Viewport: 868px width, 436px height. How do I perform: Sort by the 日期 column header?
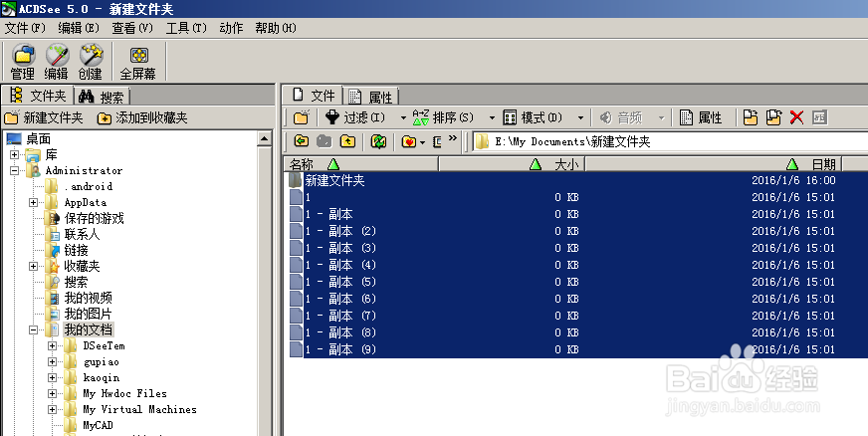tap(714, 164)
